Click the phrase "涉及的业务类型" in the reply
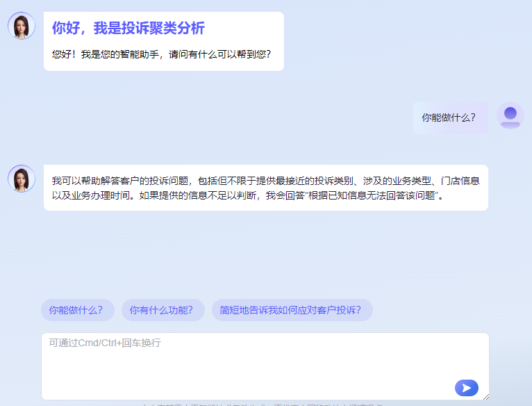This screenshot has width=532, height=406. [x=396, y=181]
